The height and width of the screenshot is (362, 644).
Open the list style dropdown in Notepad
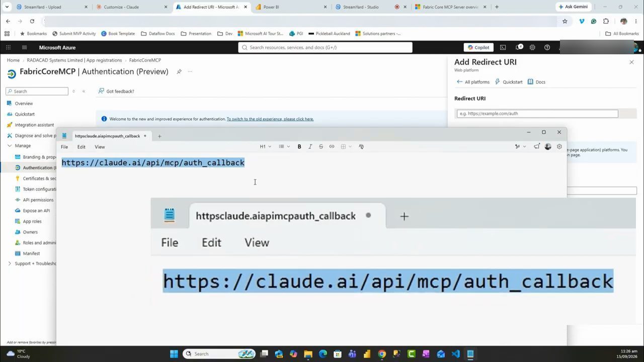(x=284, y=146)
